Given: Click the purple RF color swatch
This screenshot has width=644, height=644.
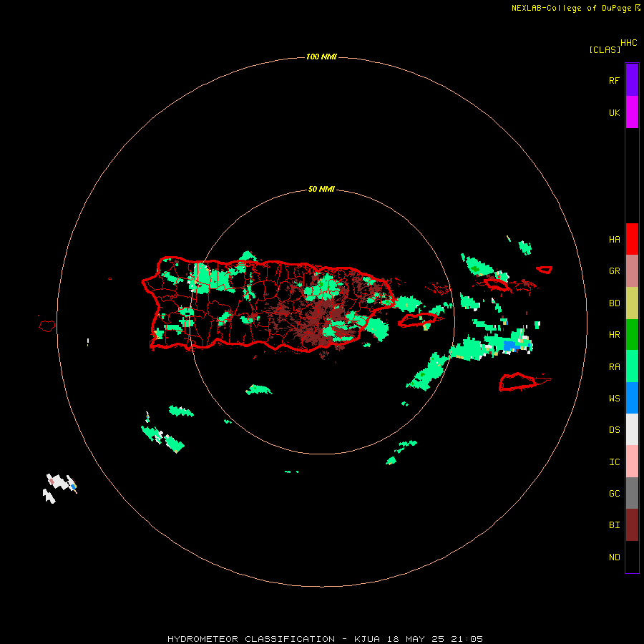Looking at the screenshot, I should coord(632,80).
